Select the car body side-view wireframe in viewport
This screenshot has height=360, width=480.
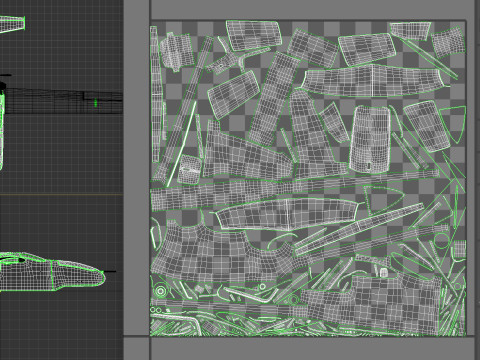[52, 271]
